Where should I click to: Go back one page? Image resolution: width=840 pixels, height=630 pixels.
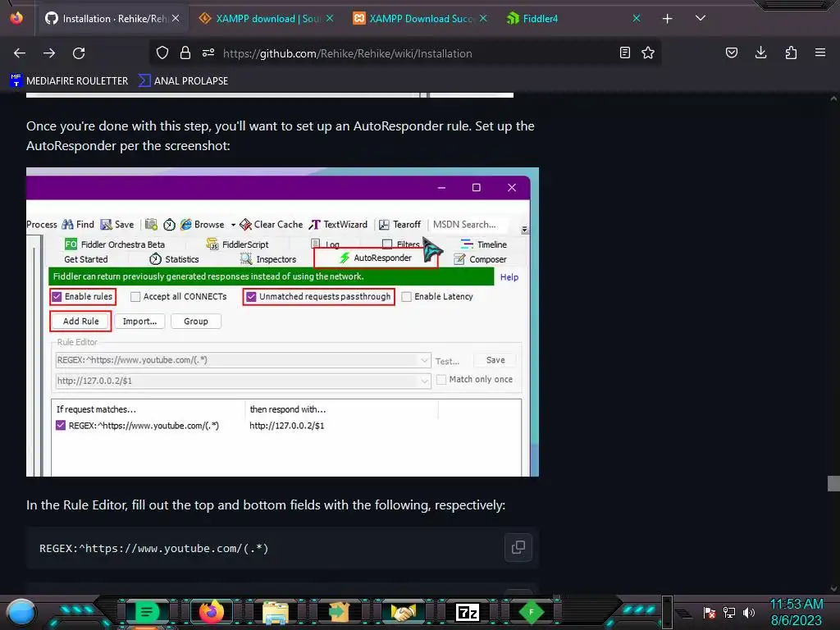click(20, 53)
